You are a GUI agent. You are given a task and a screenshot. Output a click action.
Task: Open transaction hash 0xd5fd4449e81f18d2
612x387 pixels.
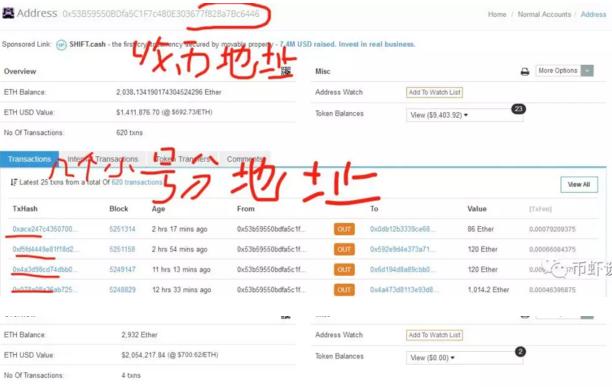point(45,249)
